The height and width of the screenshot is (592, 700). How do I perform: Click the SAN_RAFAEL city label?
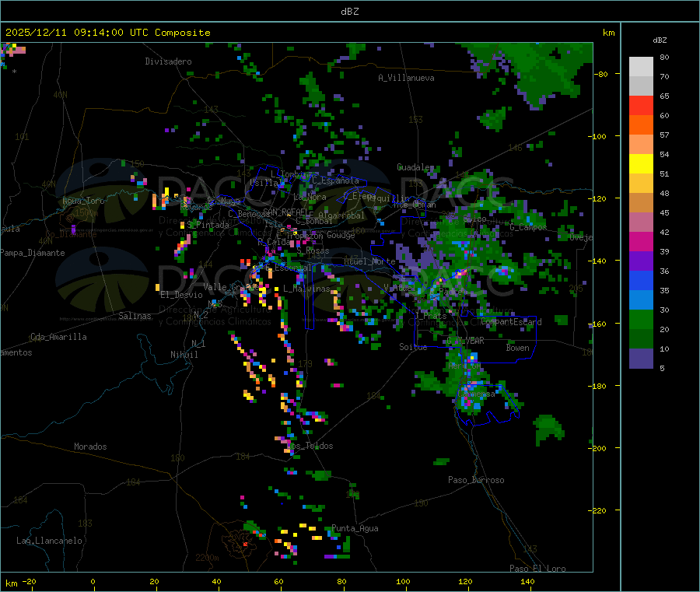[x=285, y=212]
